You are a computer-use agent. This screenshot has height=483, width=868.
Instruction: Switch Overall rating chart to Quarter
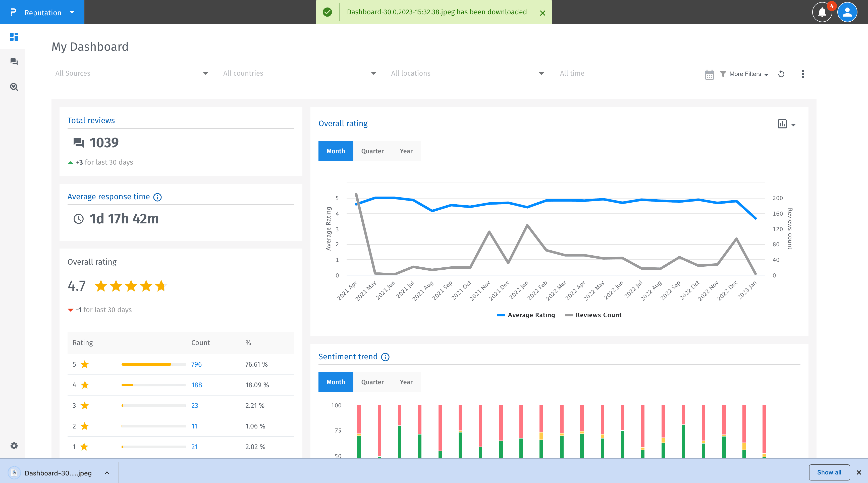(372, 151)
